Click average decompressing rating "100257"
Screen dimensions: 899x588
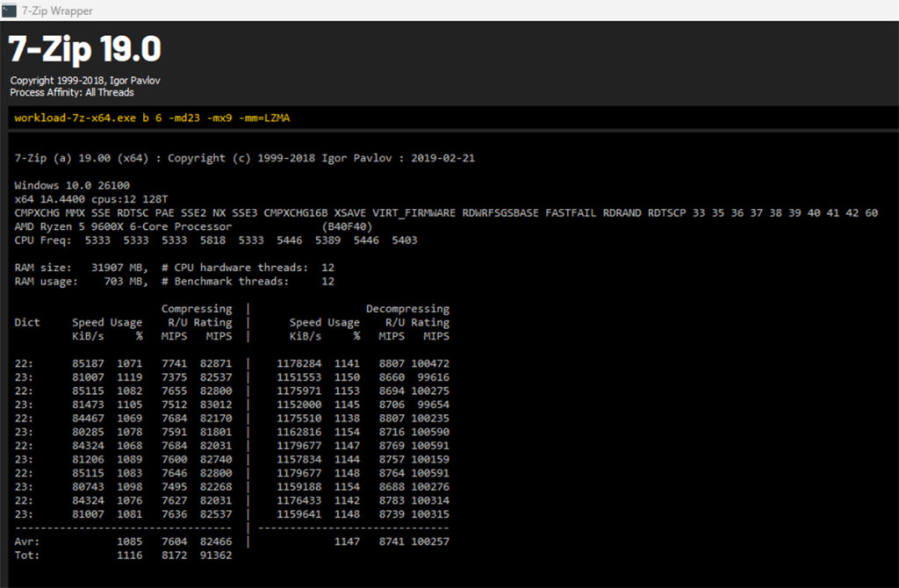[x=430, y=541]
